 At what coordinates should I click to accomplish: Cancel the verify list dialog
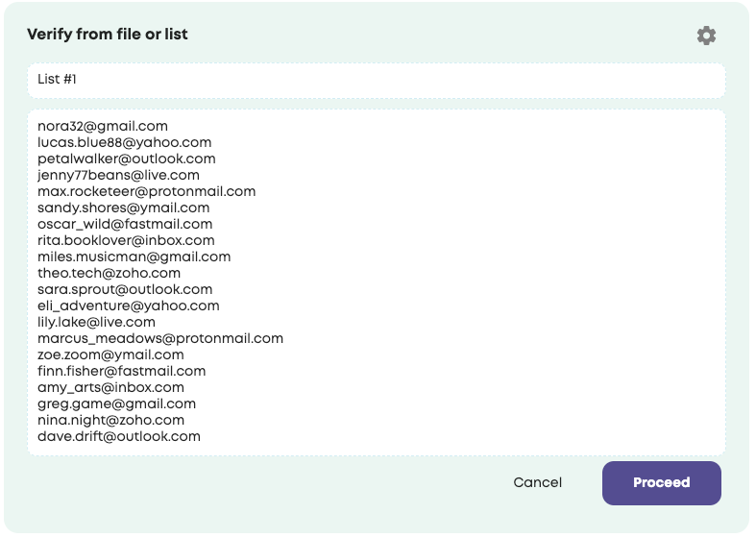[x=537, y=482]
